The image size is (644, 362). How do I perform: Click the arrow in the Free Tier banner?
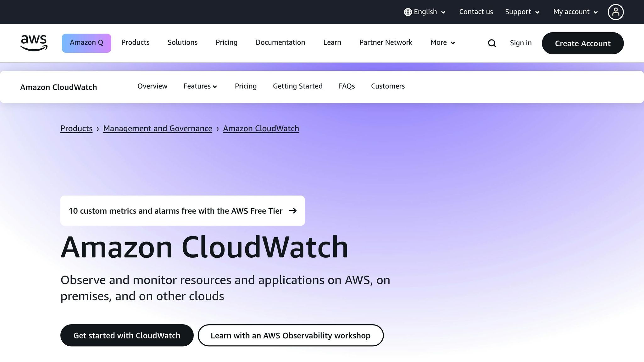293,211
